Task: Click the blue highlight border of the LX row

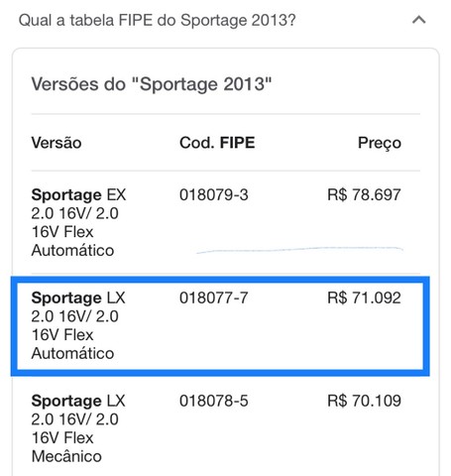Action: [220, 280]
